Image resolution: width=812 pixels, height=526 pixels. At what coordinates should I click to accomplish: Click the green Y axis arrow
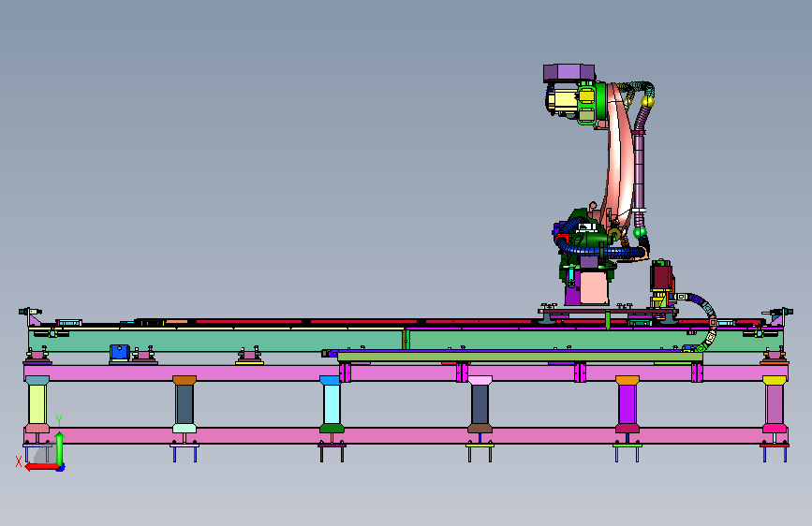pyautogui.click(x=60, y=449)
